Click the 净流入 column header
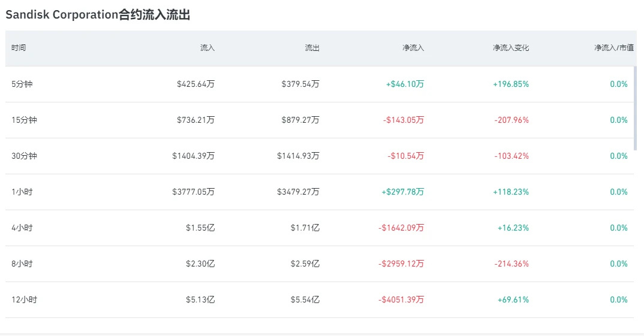The image size is (644, 336). (x=413, y=47)
